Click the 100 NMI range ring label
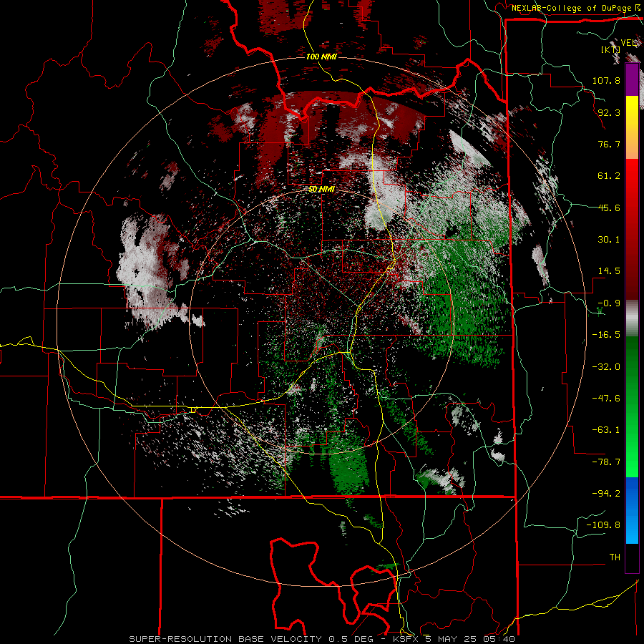This screenshot has height=644, width=644. tap(321, 57)
